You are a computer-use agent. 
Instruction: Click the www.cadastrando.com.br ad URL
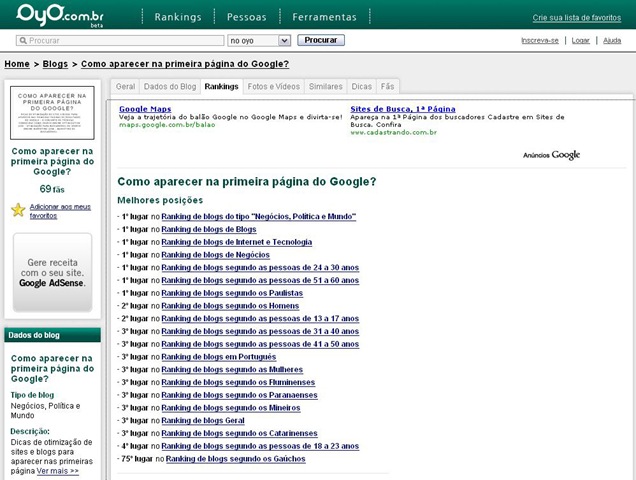click(x=393, y=133)
